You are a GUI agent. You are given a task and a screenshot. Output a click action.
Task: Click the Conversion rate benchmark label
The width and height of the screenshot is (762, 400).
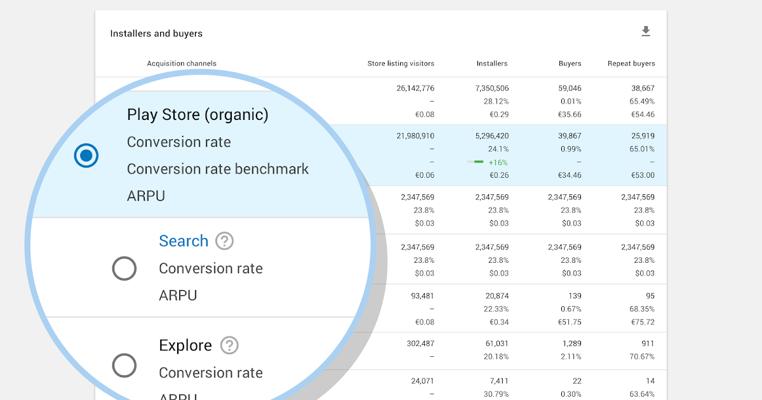[217, 169]
